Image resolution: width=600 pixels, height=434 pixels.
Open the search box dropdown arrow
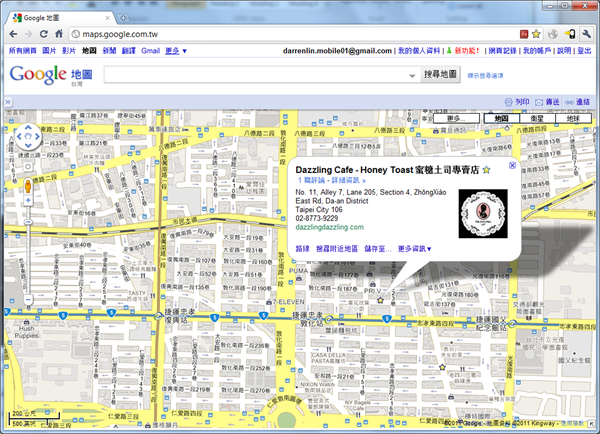412,75
